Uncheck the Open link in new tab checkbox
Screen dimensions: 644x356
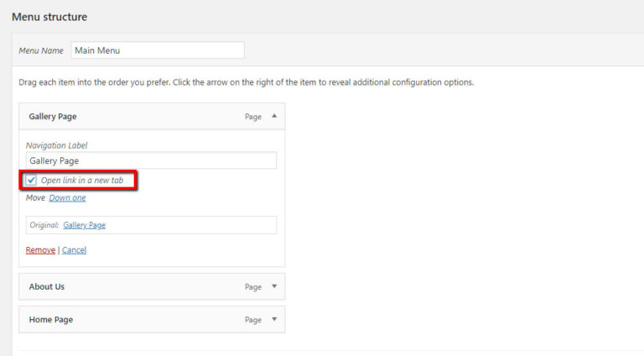(x=31, y=180)
